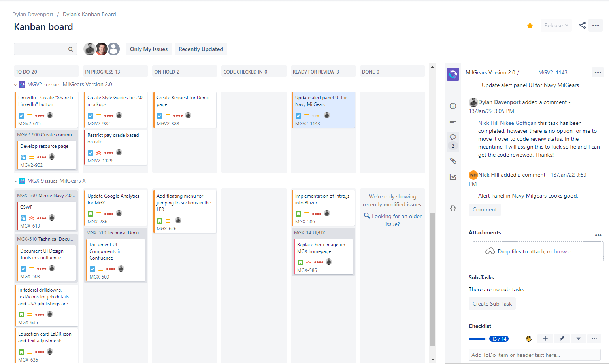
Task: Click the MilGears project icon in detail panel
Action: point(453,74)
